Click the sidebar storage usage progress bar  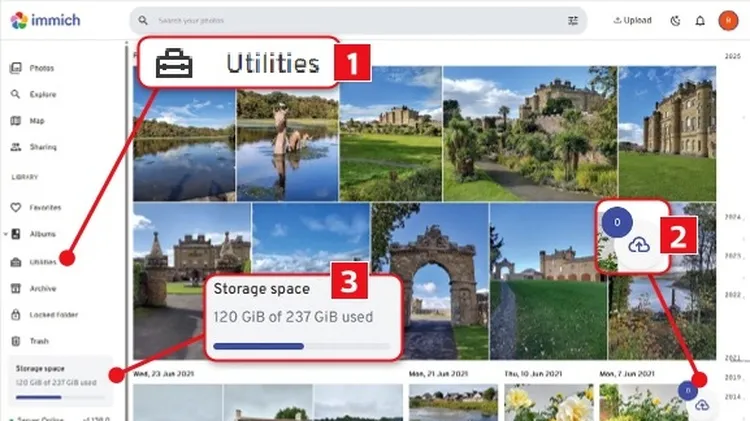point(60,397)
